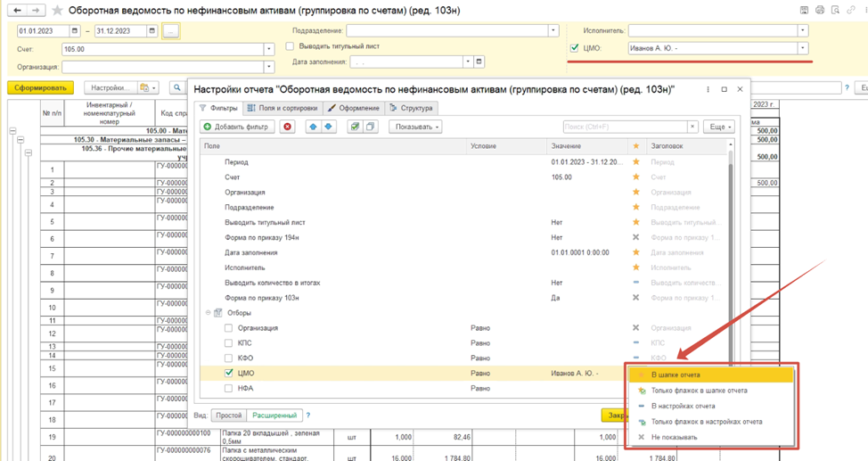Click the star icon in Период row
Screen dimensions: 868x461
coord(636,161)
